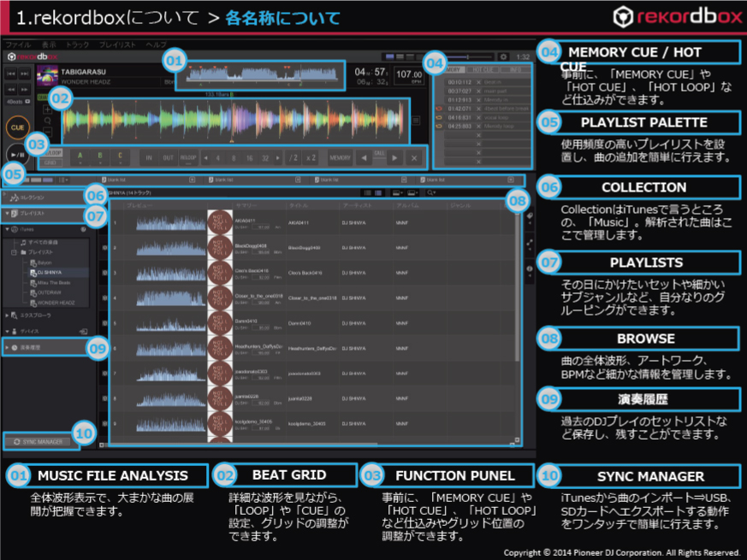Screen dimensions: 747x560
Task: Adjust the slider beside settings gear
Action: [468, 56]
